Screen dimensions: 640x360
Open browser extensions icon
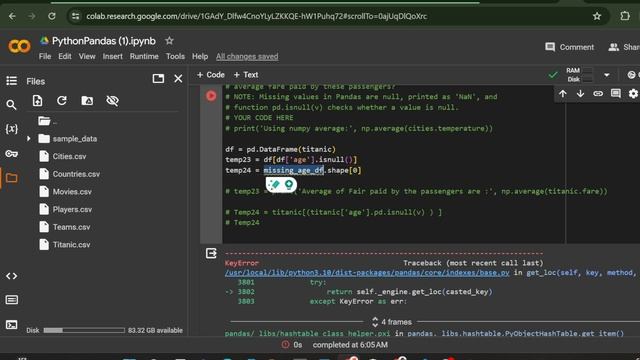click(625, 16)
